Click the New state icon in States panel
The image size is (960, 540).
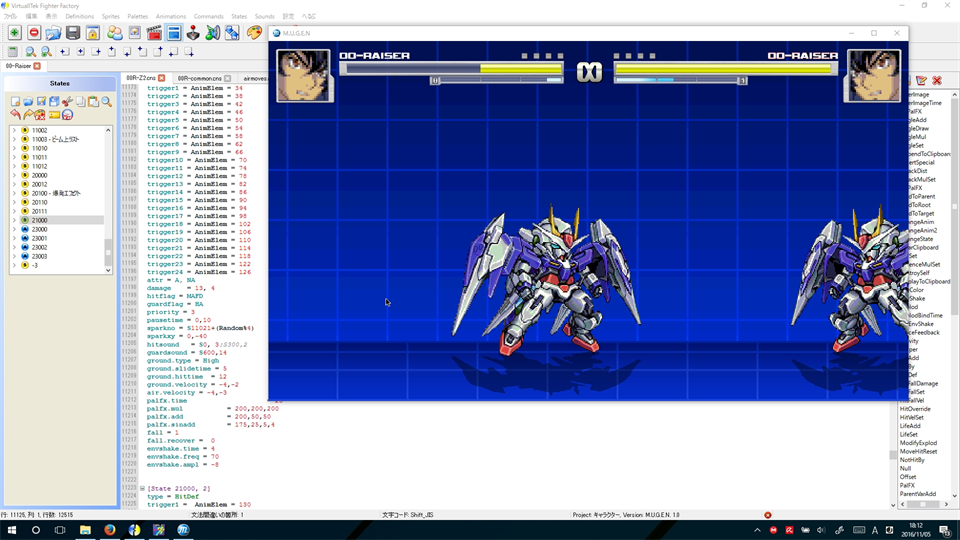15,102
